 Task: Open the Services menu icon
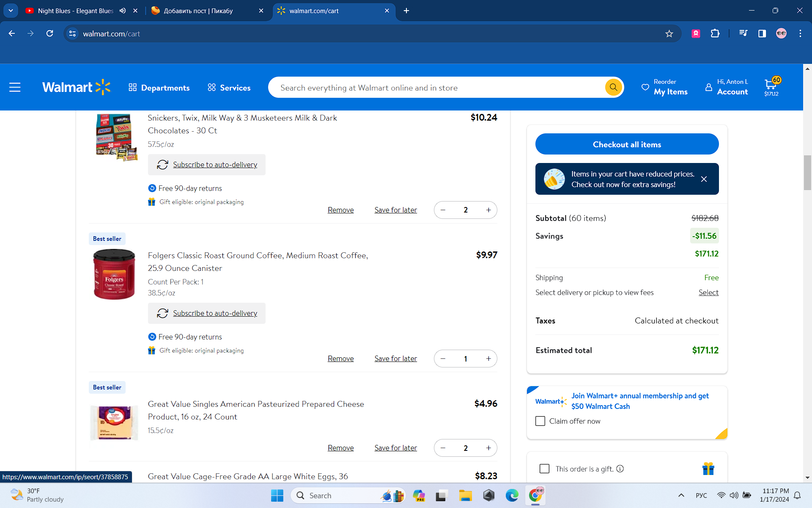[x=211, y=87]
